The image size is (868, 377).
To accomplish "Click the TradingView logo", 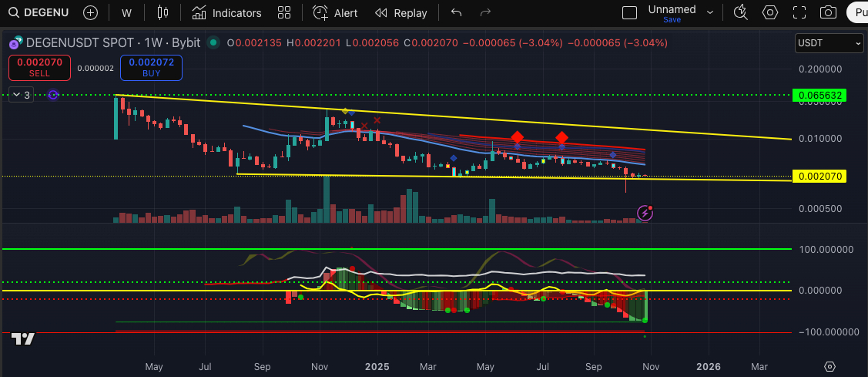I will pyautogui.click(x=23, y=338).
